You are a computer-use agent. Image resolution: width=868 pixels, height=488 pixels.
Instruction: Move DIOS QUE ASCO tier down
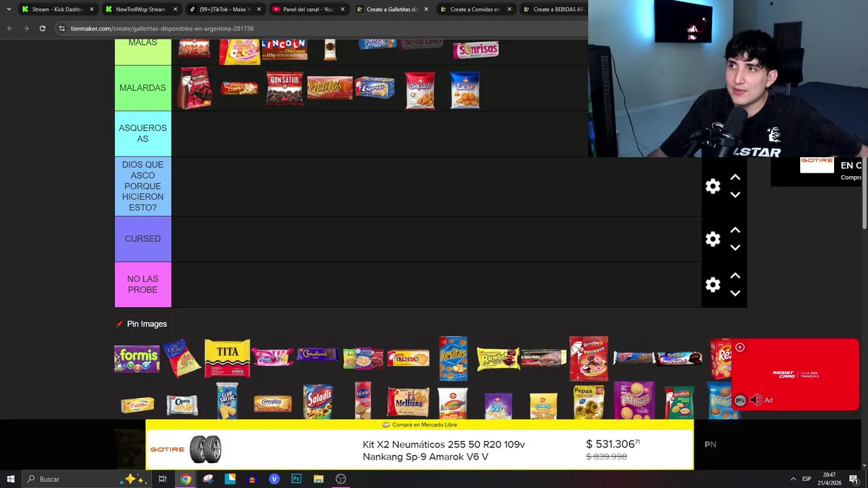point(735,195)
